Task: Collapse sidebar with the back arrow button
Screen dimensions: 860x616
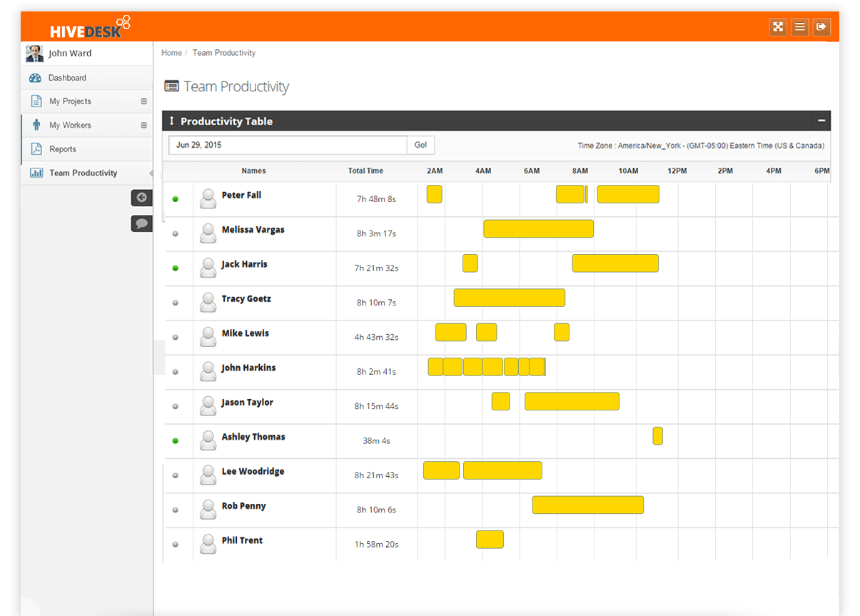Action: point(141,198)
